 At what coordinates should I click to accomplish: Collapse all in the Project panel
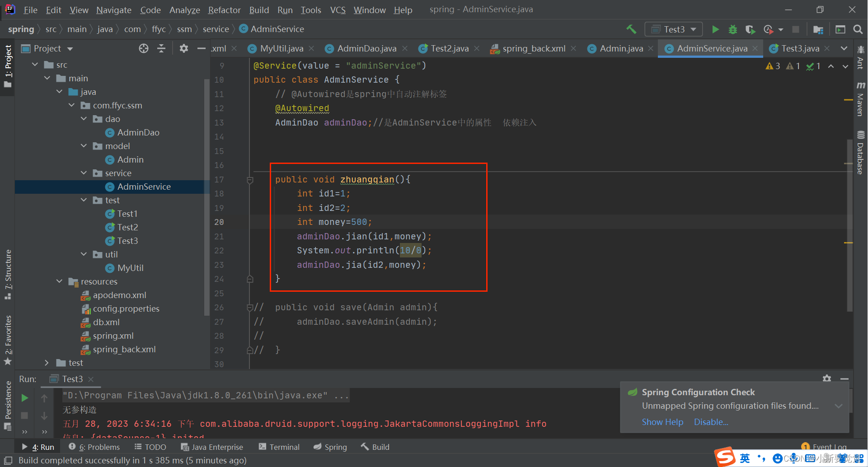[161, 48]
